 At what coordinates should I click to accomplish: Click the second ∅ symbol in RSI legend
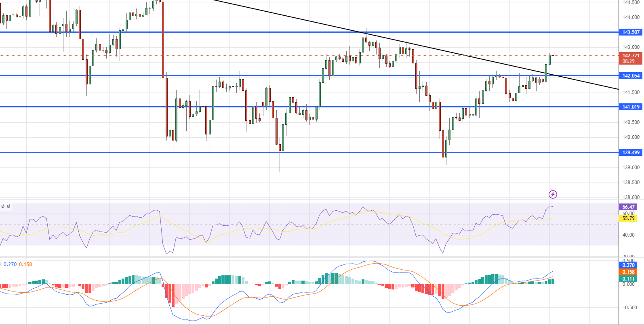pyautogui.click(x=8, y=206)
